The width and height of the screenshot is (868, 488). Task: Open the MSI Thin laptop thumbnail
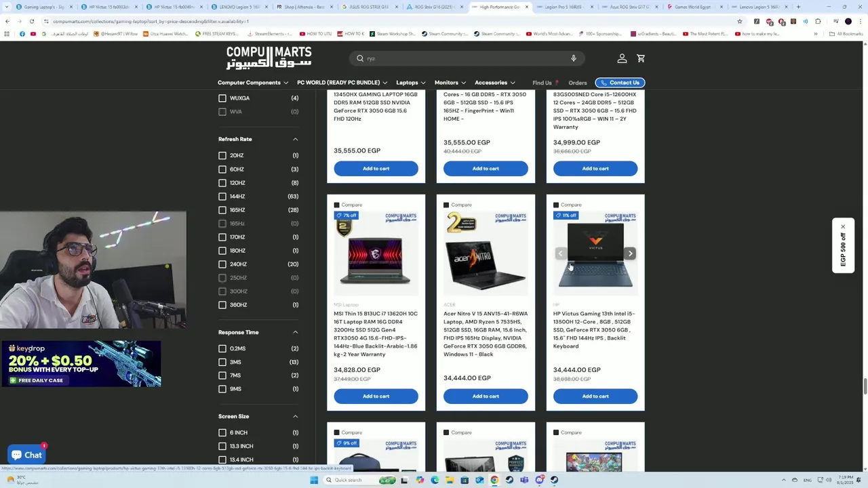tap(376, 254)
